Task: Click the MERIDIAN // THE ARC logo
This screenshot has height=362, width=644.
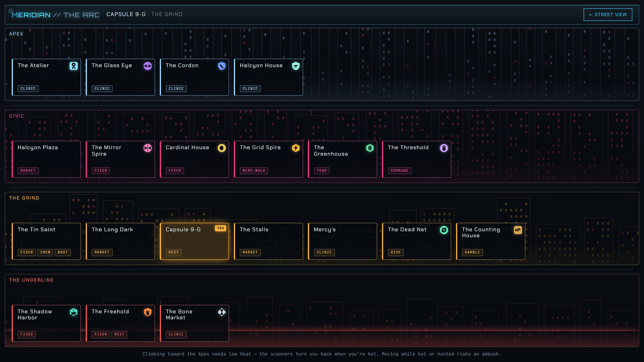Action: pyautogui.click(x=56, y=15)
